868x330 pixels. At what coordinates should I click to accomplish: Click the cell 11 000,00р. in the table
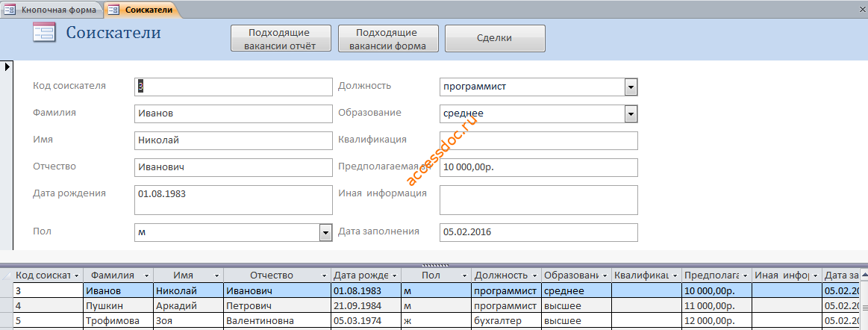point(716,305)
